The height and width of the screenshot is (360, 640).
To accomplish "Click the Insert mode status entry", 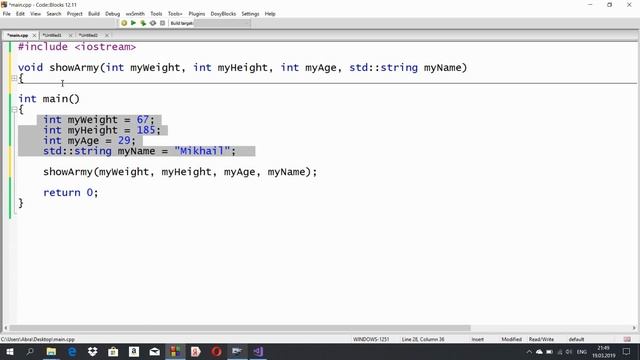I will pos(478,340).
